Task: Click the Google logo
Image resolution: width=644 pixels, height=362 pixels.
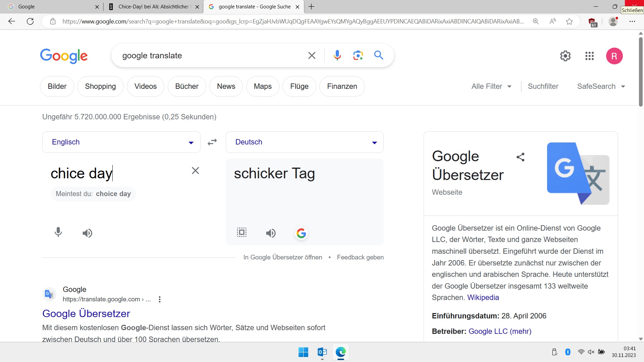Action: pyautogui.click(x=64, y=56)
